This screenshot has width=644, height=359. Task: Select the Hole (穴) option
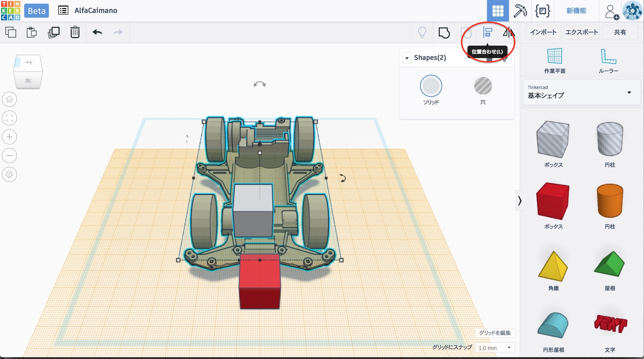[x=483, y=86]
